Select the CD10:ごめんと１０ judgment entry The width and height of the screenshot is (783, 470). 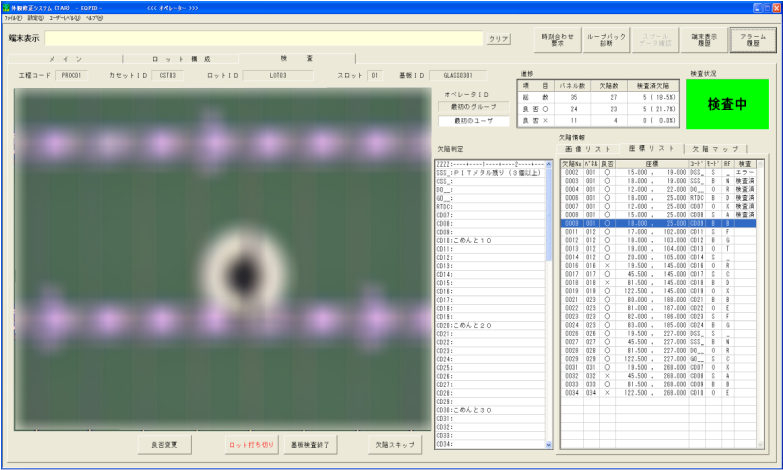468,241
